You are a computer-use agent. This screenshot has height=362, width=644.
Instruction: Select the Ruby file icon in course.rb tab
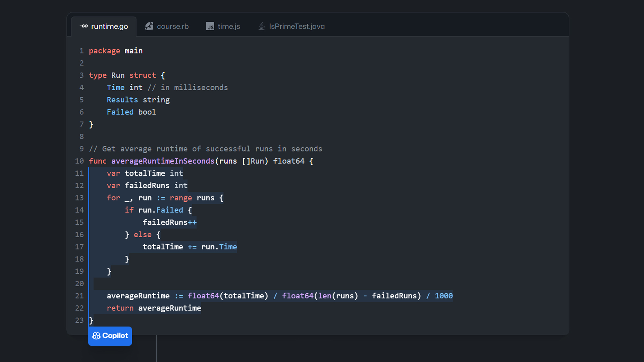(x=149, y=26)
